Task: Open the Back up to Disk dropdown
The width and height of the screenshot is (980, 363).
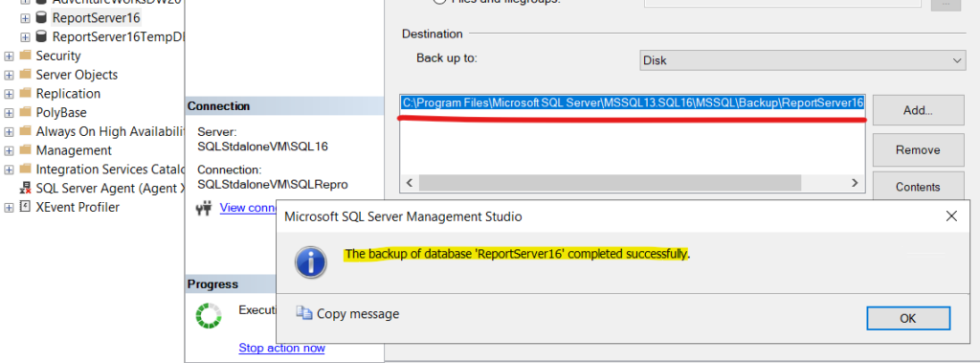Action: click(x=803, y=60)
